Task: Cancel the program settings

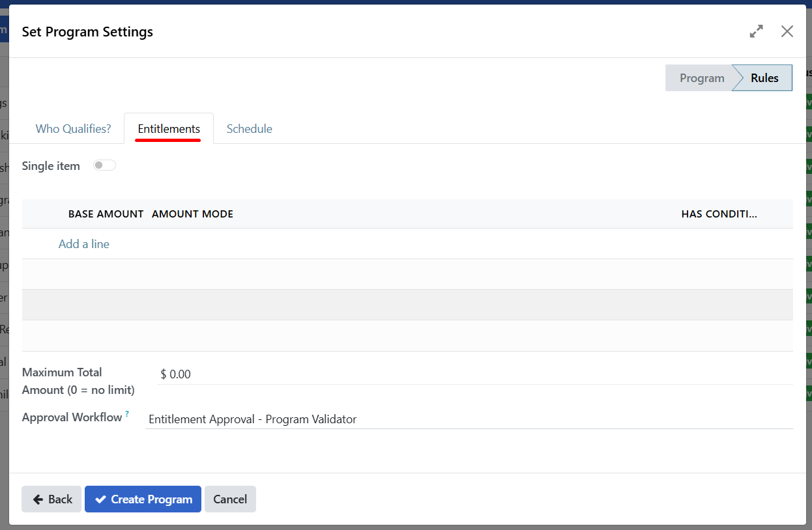Action: click(230, 499)
